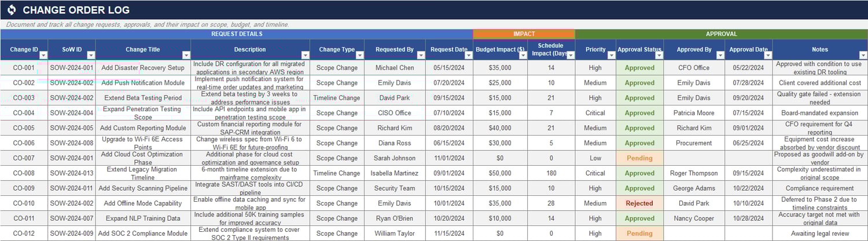Select request date 11/01/2024

click(x=450, y=158)
